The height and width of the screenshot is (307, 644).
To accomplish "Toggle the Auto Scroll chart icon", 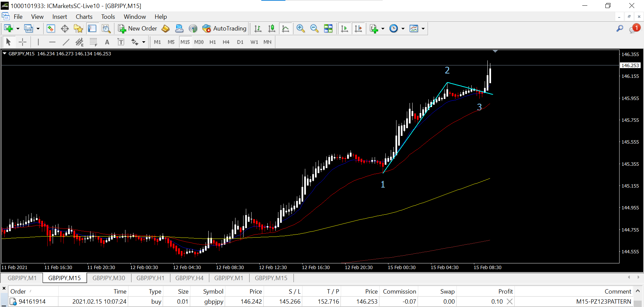I will (x=344, y=29).
